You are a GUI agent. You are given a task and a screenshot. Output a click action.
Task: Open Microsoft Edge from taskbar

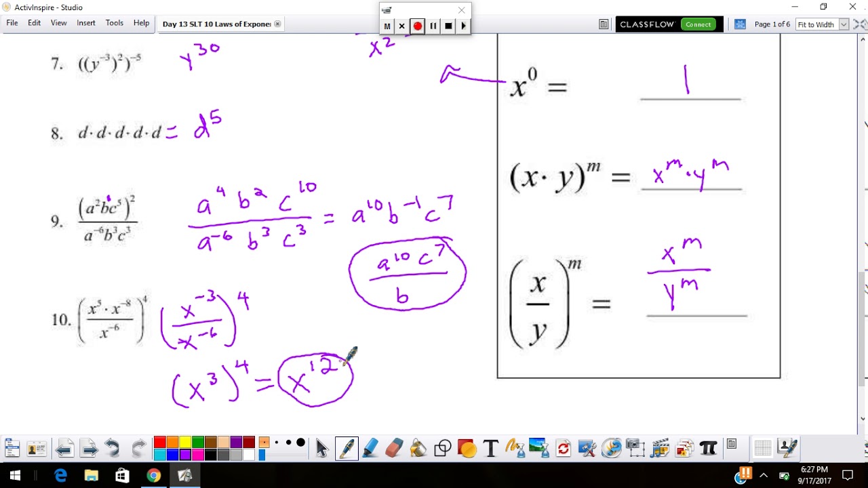(x=60, y=475)
